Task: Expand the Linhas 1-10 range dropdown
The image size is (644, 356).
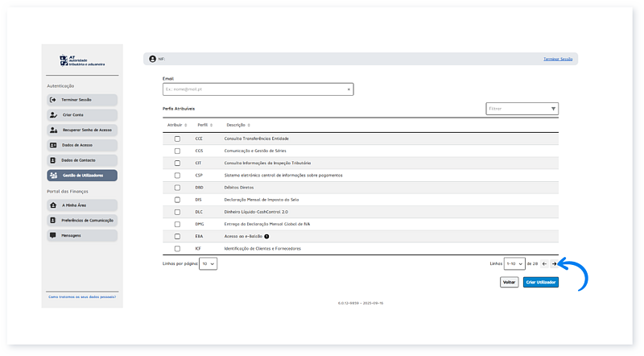Action: point(514,263)
